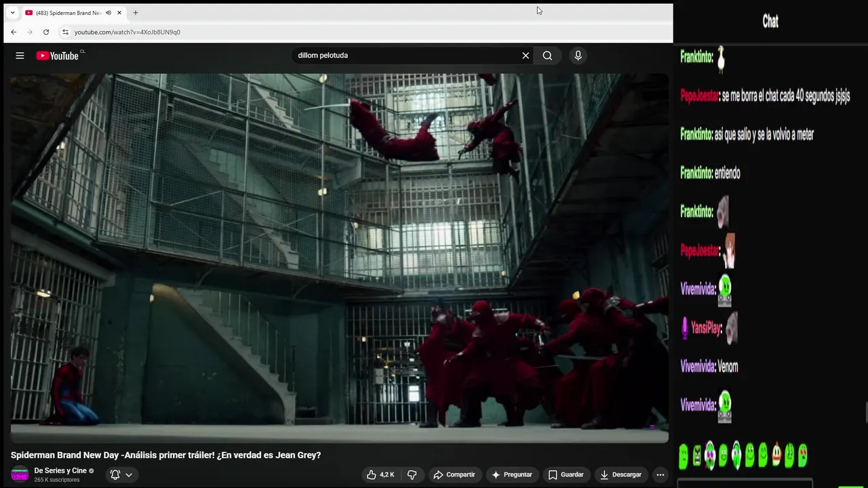The width and height of the screenshot is (868, 488).
Task: Click the emote in PepeJoestar's second message
Action: pos(729,251)
